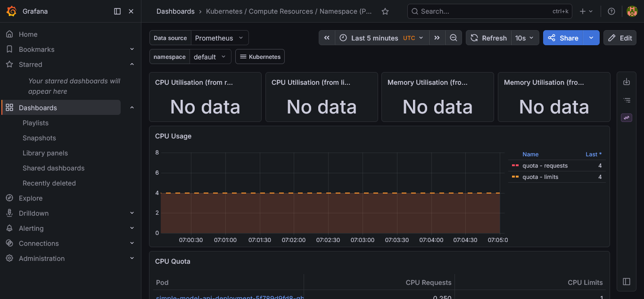The width and height of the screenshot is (644, 299).
Task: Click the Edit dashboard button
Action: point(620,38)
